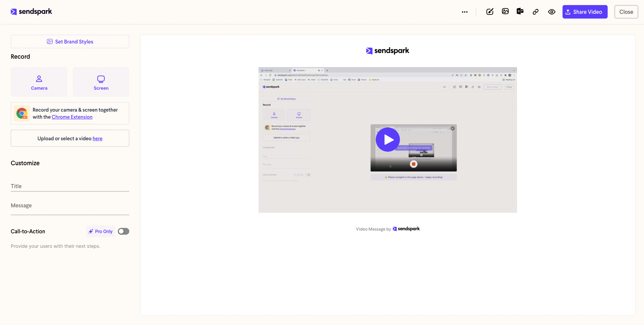Click the edit pencil icon in header

coord(490,12)
